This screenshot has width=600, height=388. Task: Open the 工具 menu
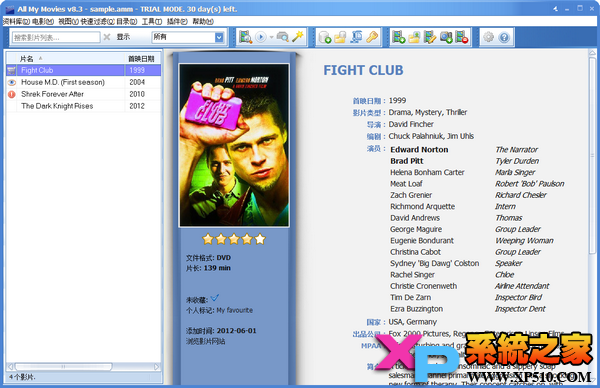(x=152, y=21)
